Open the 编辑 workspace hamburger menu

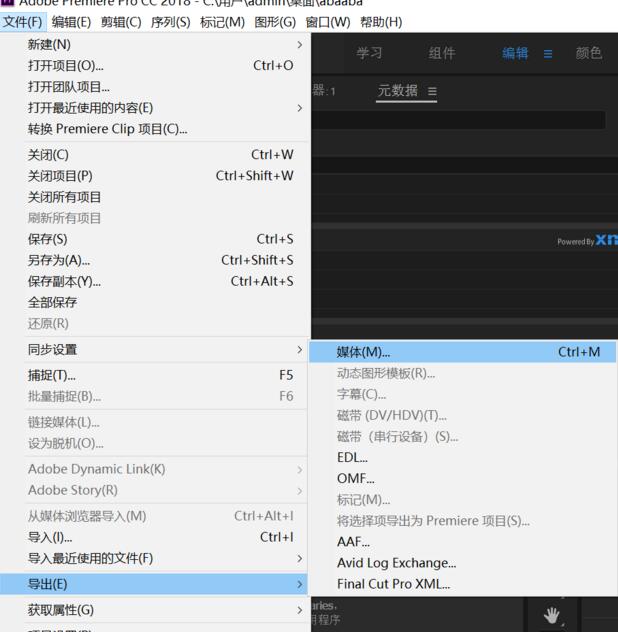point(548,54)
